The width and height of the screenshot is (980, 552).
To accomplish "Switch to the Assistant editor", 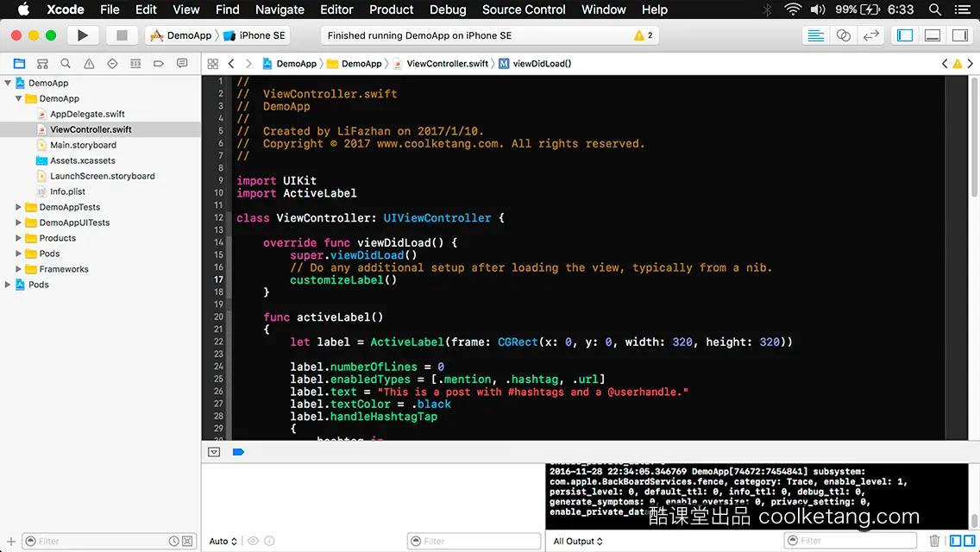I will [843, 35].
